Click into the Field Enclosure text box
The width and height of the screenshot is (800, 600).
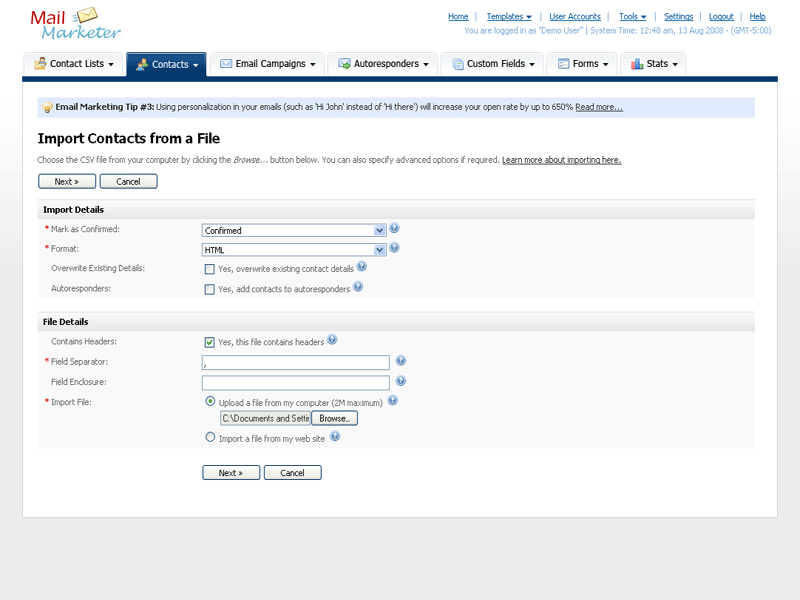295,382
